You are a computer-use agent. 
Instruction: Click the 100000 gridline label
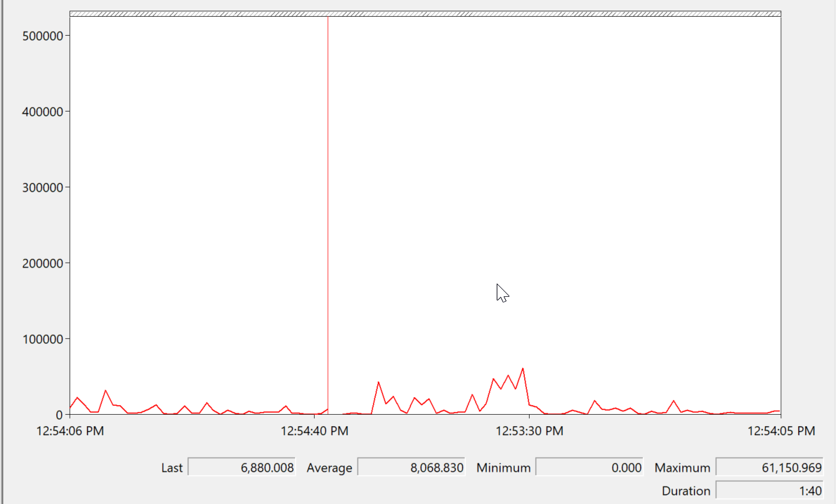pos(44,338)
